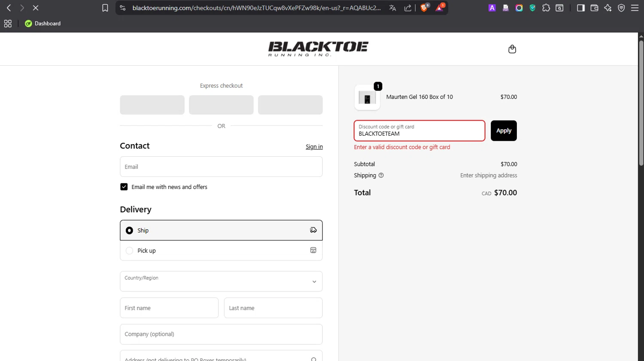Click the Maurten Gel product thumbnail
Screen dimensions: 644x361
click(x=367, y=97)
